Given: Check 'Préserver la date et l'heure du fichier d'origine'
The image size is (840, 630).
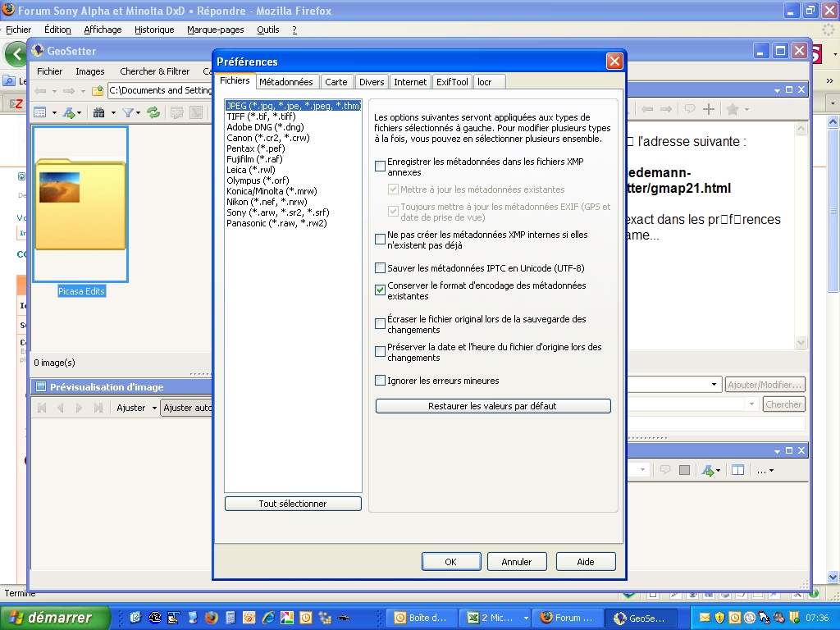Looking at the screenshot, I should 380,351.
